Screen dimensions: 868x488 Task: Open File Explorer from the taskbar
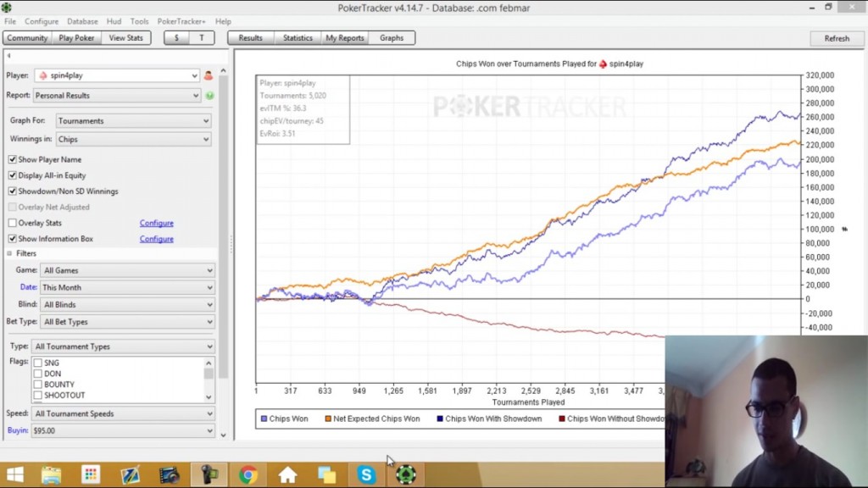[x=51, y=474]
